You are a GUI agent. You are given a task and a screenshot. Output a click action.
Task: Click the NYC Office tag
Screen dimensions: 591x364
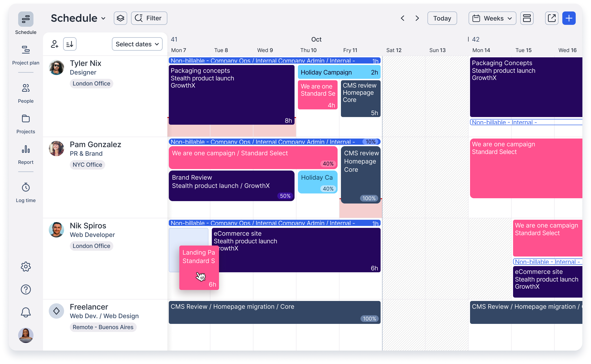pyautogui.click(x=88, y=165)
